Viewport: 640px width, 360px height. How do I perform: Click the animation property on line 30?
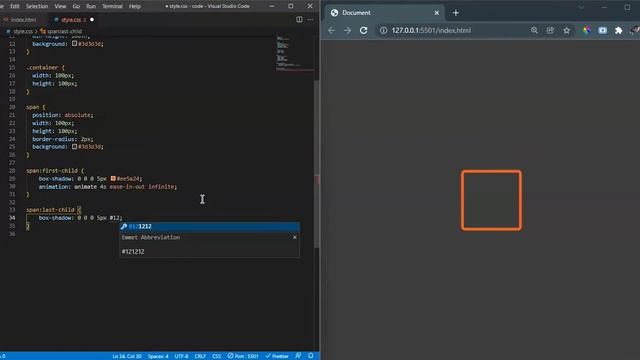pyautogui.click(x=54, y=186)
